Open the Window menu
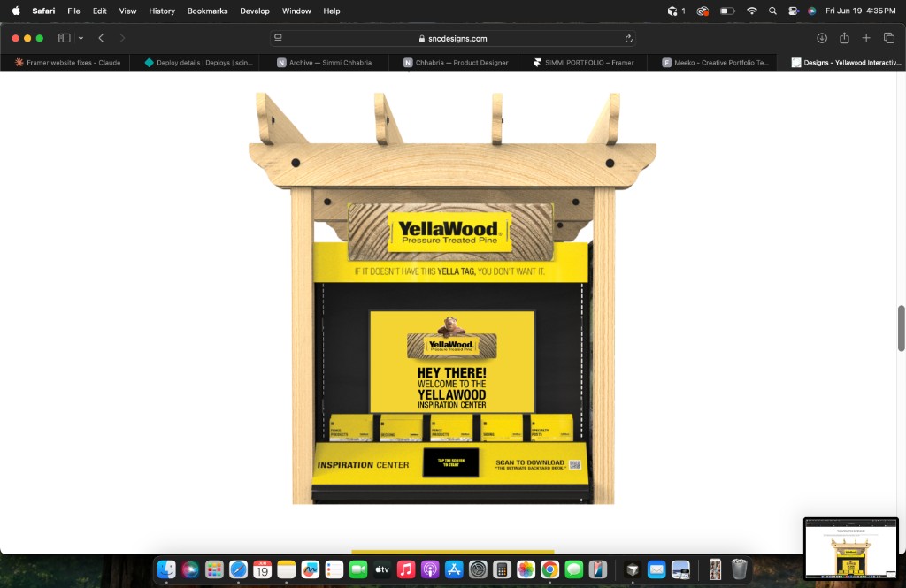This screenshot has height=588, width=906. click(x=296, y=11)
